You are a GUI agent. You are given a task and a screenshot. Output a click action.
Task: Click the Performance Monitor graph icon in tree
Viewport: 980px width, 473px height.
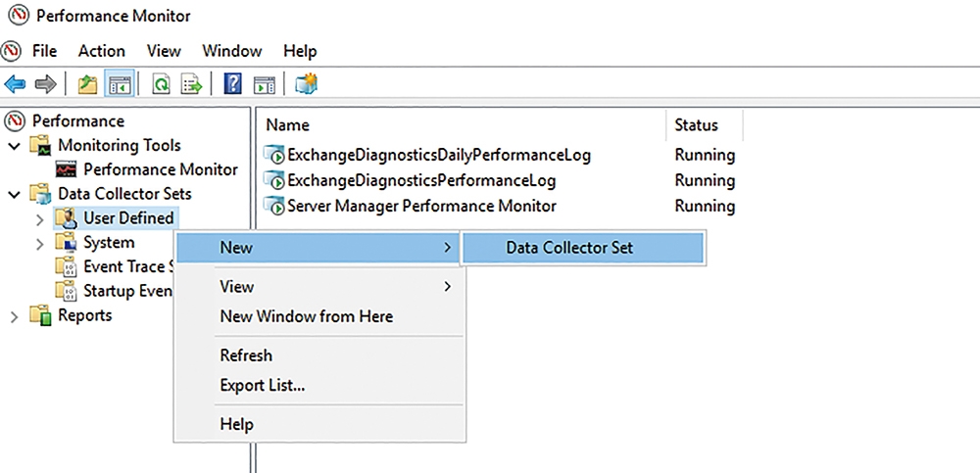coord(67,170)
